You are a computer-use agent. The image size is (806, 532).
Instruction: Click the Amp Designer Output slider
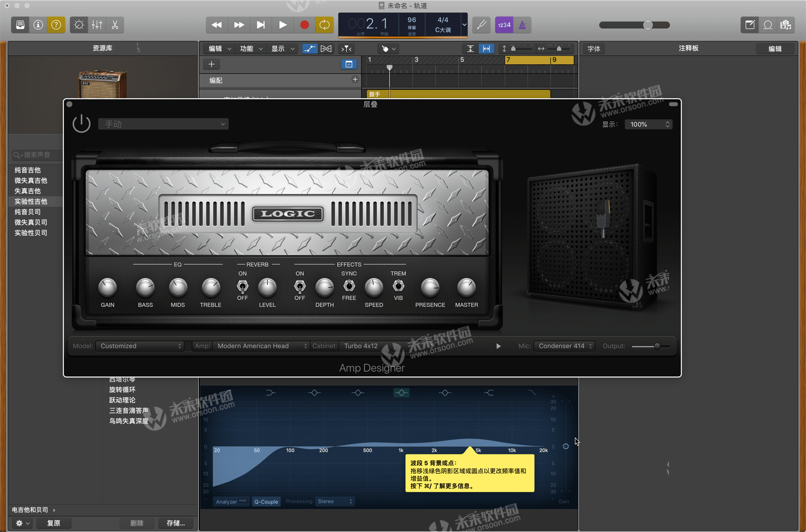651,346
